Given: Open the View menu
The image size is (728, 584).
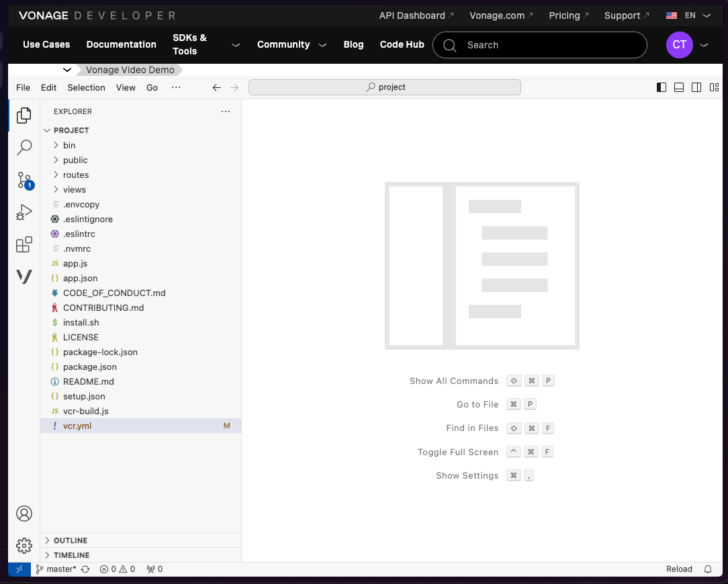Looking at the screenshot, I should coord(126,87).
